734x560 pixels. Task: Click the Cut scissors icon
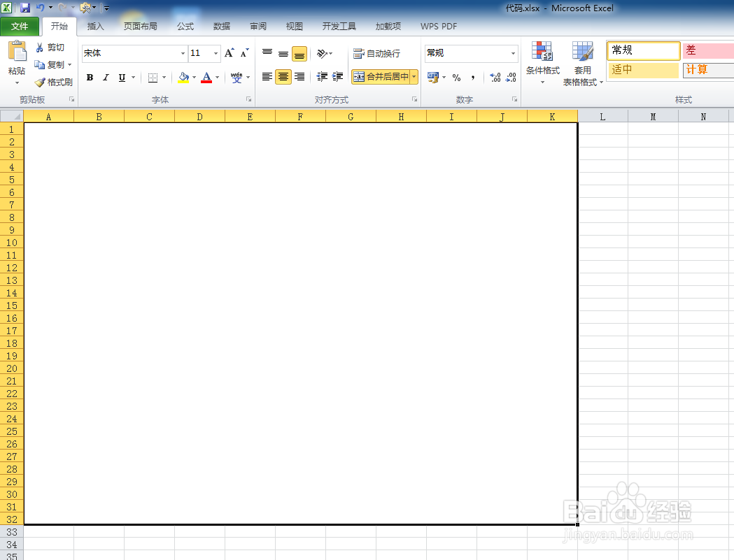click(40, 48)
